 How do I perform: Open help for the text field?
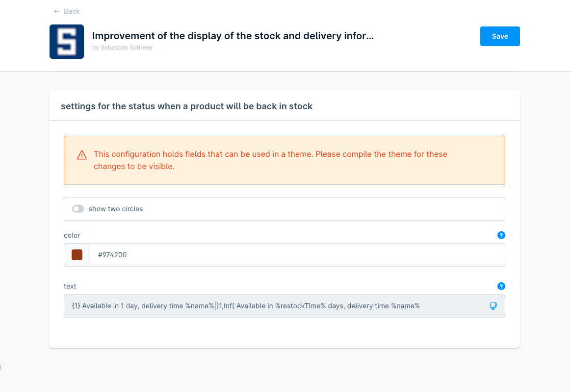pyautogui.click(x=501, y=286)
